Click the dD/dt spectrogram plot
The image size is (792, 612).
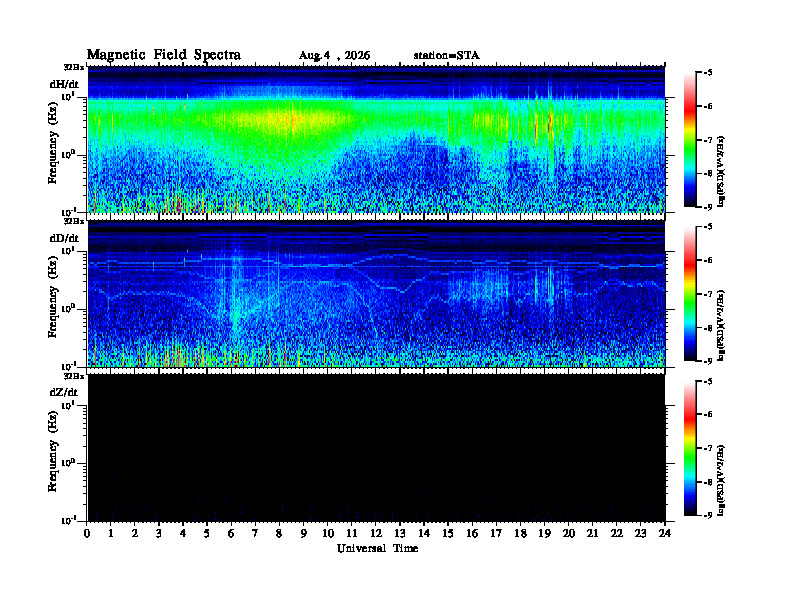pos(376,294)
